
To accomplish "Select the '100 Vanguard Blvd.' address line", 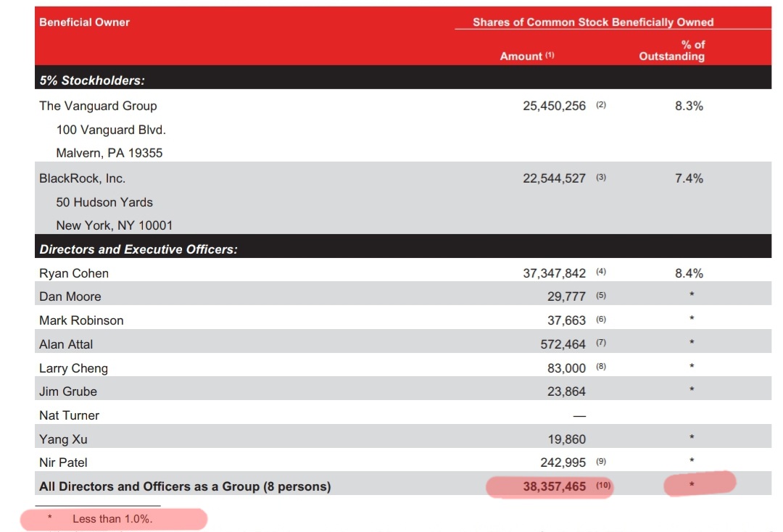I will tap(111, 130).
